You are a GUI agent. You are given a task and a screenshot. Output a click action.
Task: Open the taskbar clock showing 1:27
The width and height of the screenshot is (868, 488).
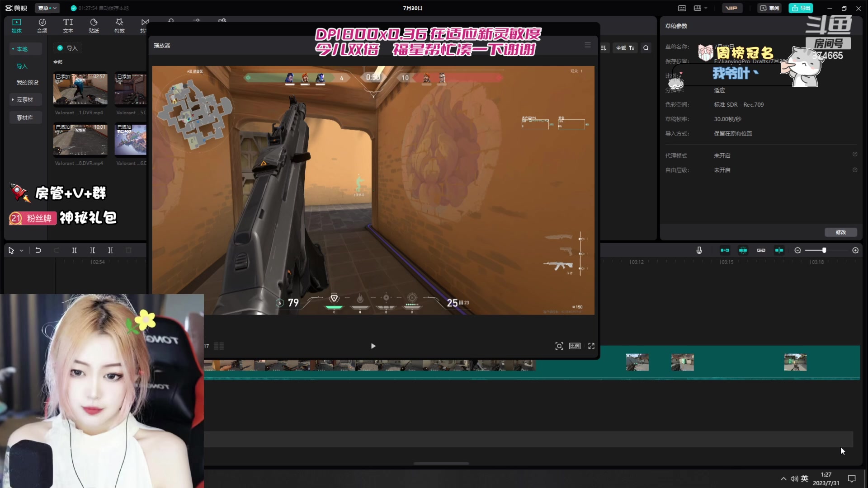point(826,479)
